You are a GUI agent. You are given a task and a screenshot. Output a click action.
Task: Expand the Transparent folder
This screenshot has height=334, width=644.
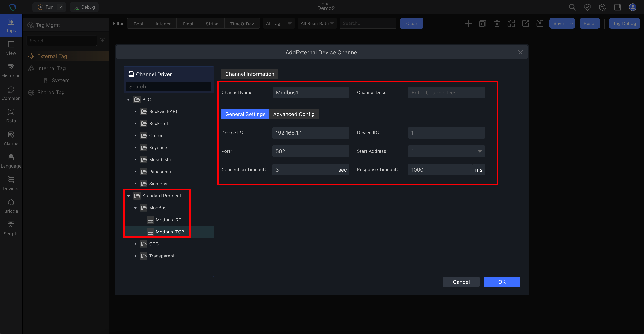[135, 256]
